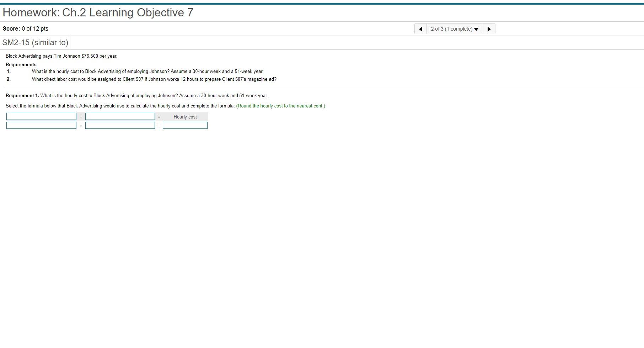Click the SM2-15 (similar to) tab
Viewport: 644px width, 348px height.
pos(35,42)
